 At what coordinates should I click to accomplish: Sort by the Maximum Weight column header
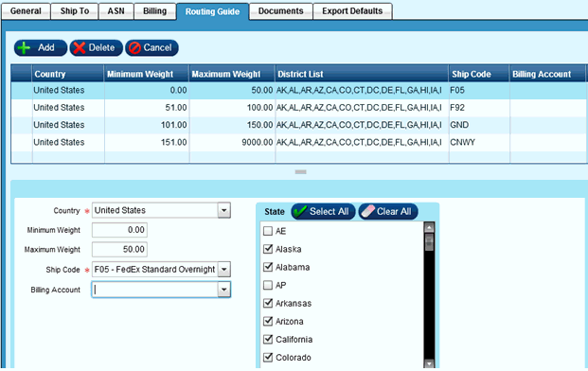(x=232, y=74)
